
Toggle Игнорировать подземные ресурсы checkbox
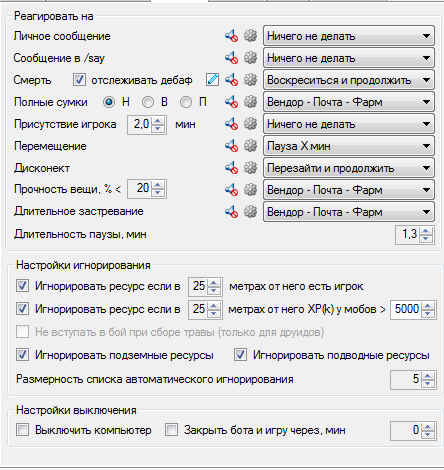22,355
